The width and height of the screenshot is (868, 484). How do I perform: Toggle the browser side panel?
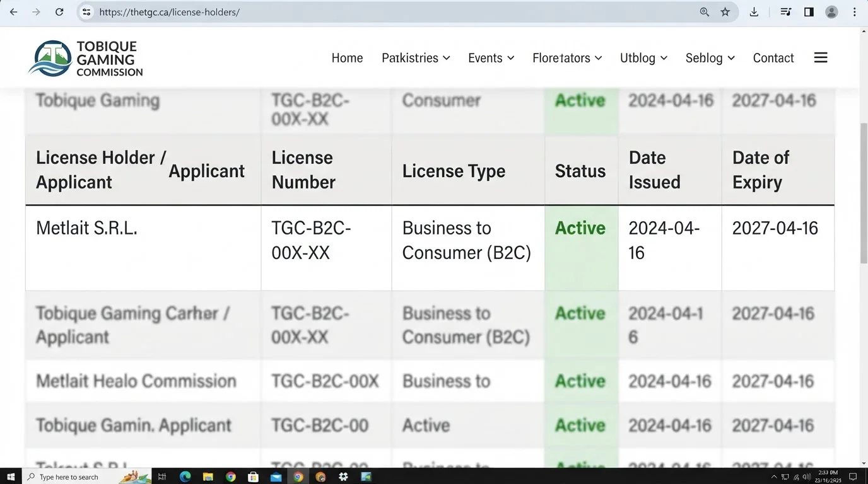(x=809, y=12)
